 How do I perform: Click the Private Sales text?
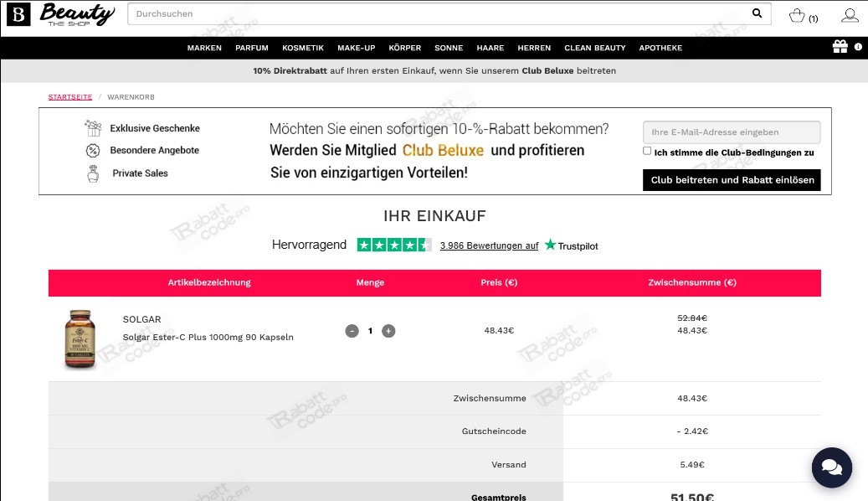point(140,173)
